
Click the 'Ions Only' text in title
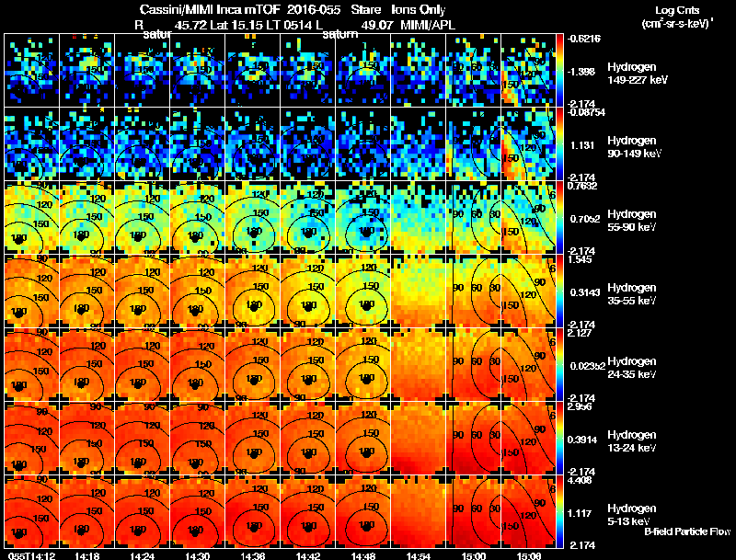[419, 10]
